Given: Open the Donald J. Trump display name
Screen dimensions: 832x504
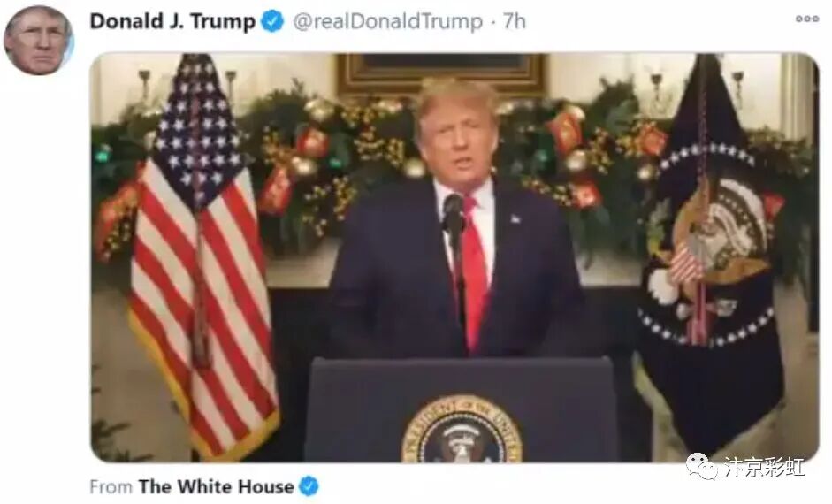Looking at the screenshot, I should 172,22.
